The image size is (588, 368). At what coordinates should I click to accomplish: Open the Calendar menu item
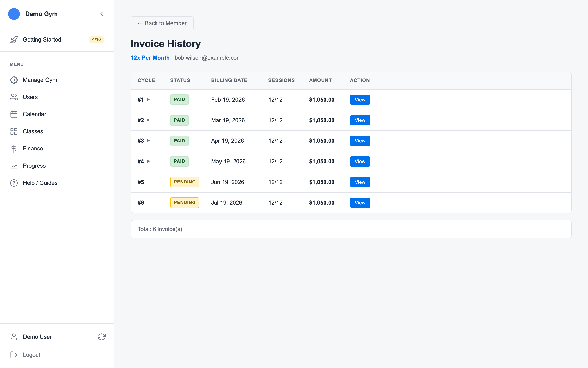click(57, 114)
